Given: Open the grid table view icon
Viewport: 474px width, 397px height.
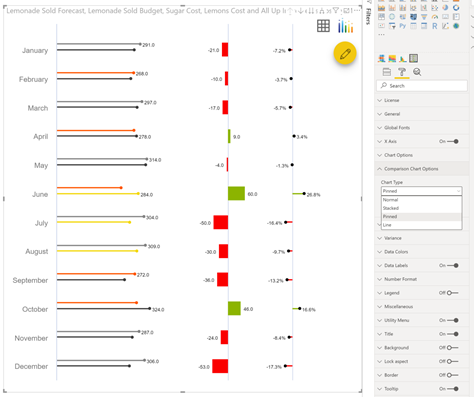Looking at the screenshot, I should 323,26.
